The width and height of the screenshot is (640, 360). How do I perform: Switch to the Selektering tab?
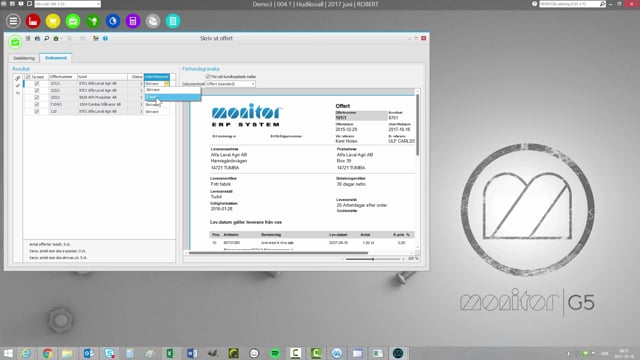pos(24,58)
